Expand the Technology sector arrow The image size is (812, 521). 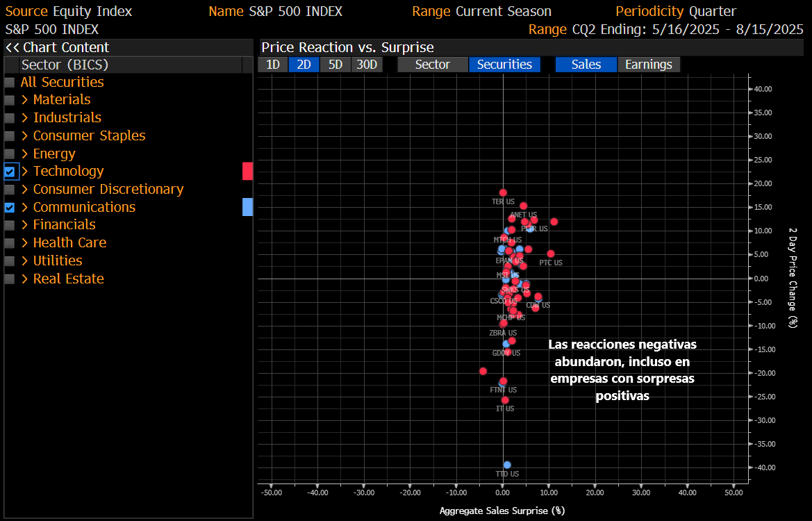point(25,171)
